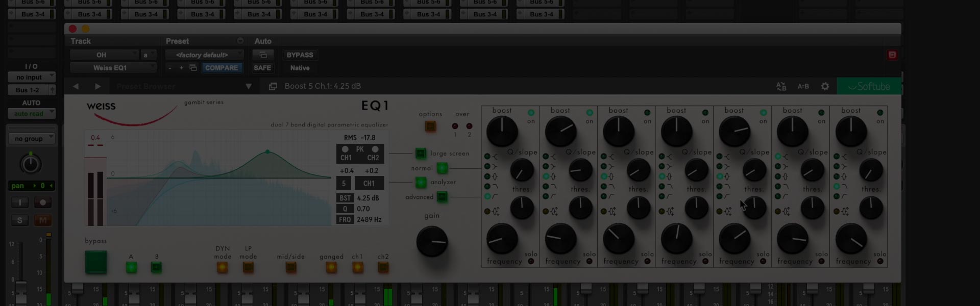Expand the Preset Browser dropdown arrow
Viewport: 980px width, 306px height.
point(249,87)
